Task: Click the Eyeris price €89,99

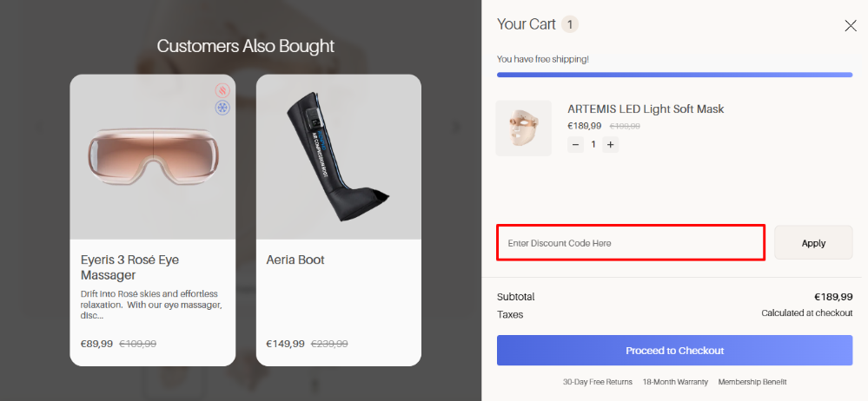Action: (96, 344)
